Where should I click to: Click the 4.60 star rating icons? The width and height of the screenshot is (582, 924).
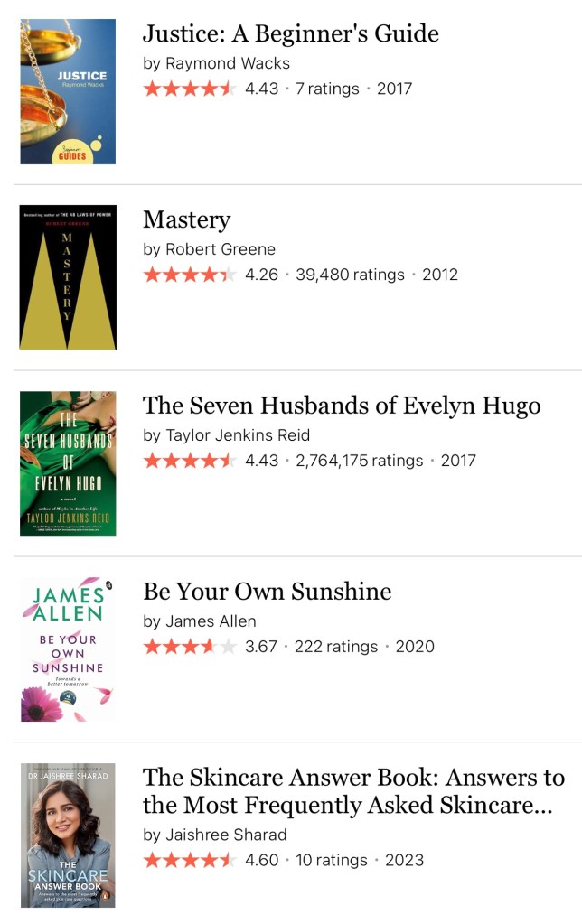189,860
